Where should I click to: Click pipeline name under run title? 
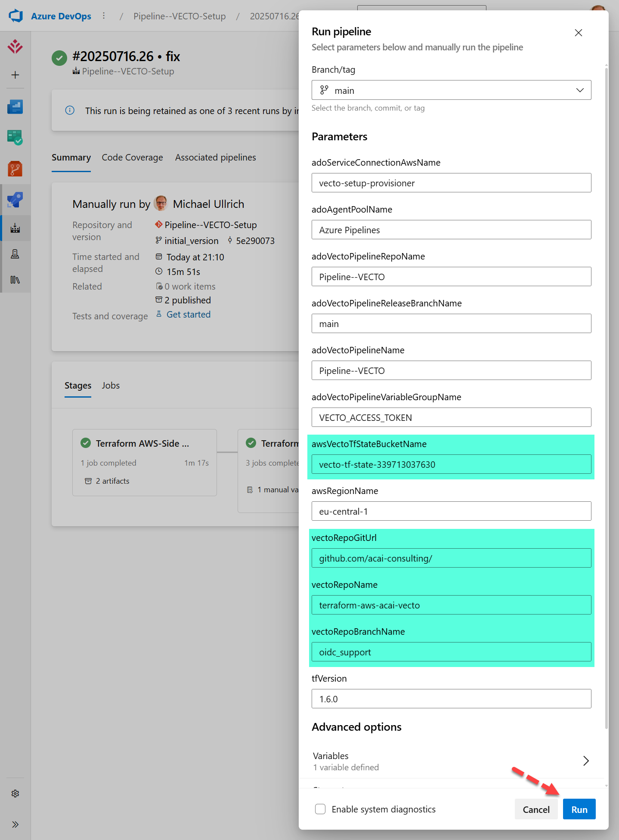click(128, 71)
